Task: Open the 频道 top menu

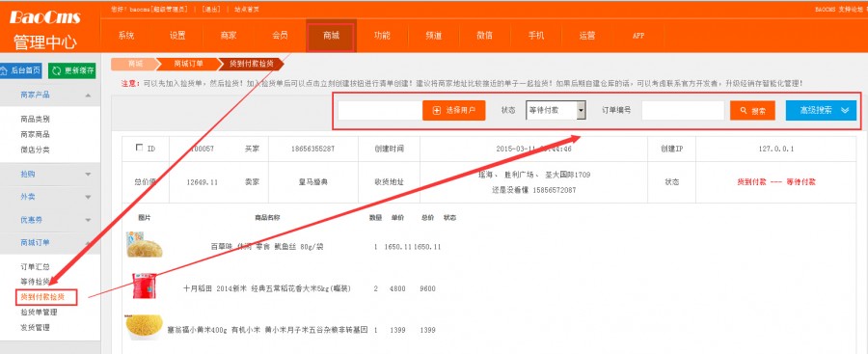Action: click(434, 36)
